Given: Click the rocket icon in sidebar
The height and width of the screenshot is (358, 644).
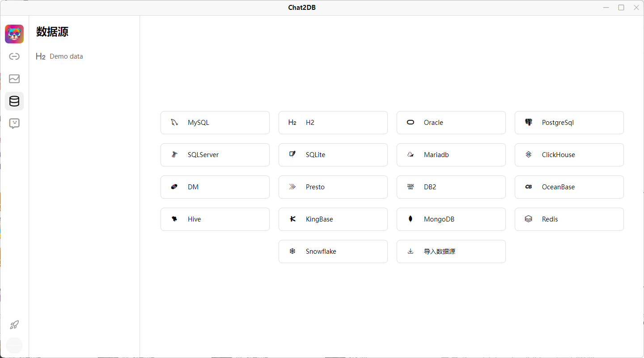Looking at the screenshot, I should 14,325.
